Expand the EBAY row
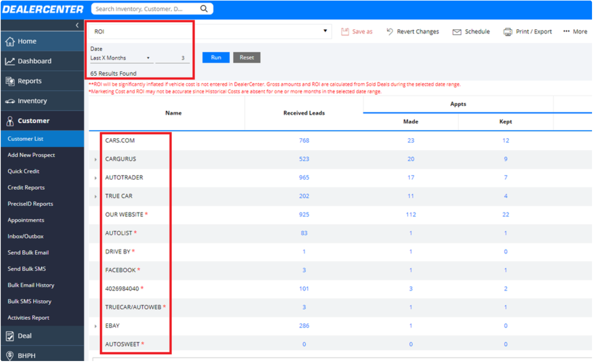This screenshot has height=364, width=595. tap(95, 326)
